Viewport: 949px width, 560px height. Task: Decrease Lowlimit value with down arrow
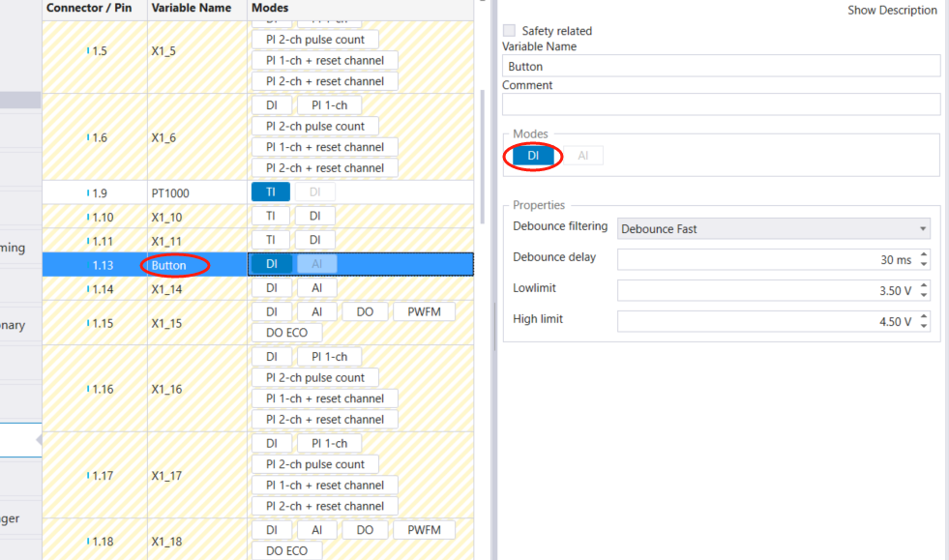(x=924, y=295)
